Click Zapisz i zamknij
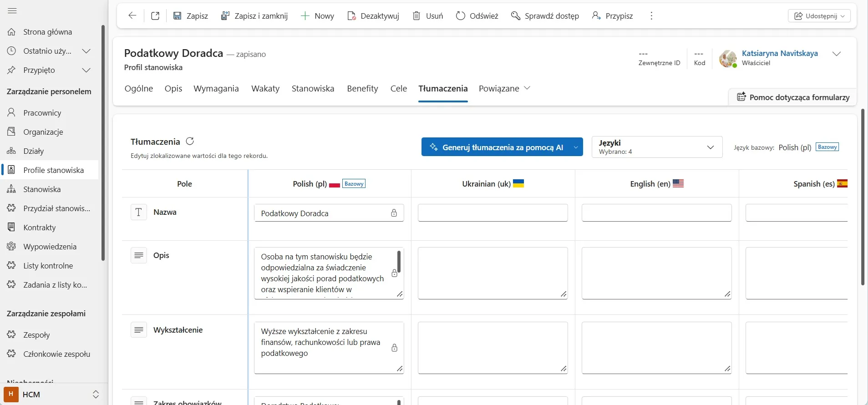The height and width of the screenshot is (405, 868). [254, 16]
